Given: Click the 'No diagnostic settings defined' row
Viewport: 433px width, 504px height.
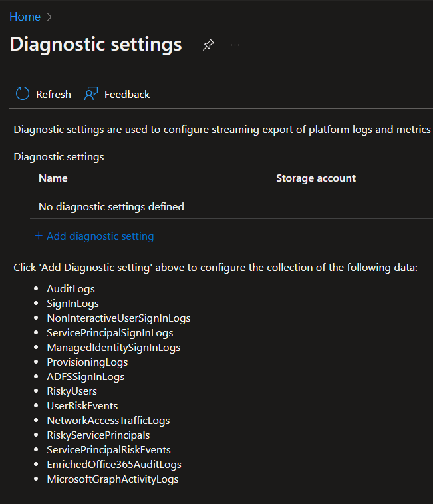Looking at the screenshot, I should pos(111,207).
